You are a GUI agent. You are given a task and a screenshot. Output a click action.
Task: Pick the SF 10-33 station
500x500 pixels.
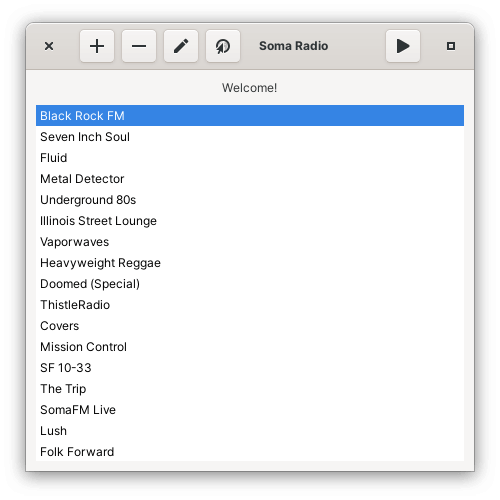[250, 368]
